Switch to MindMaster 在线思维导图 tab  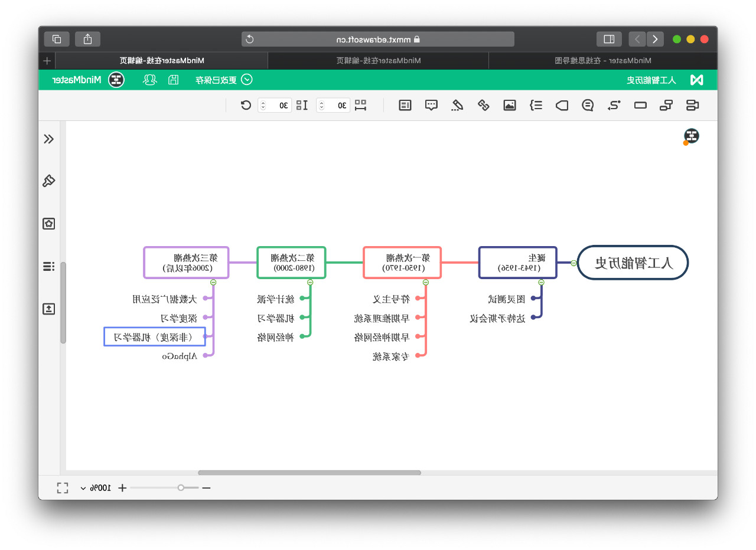pyautogui.click(x=603, y=61)
